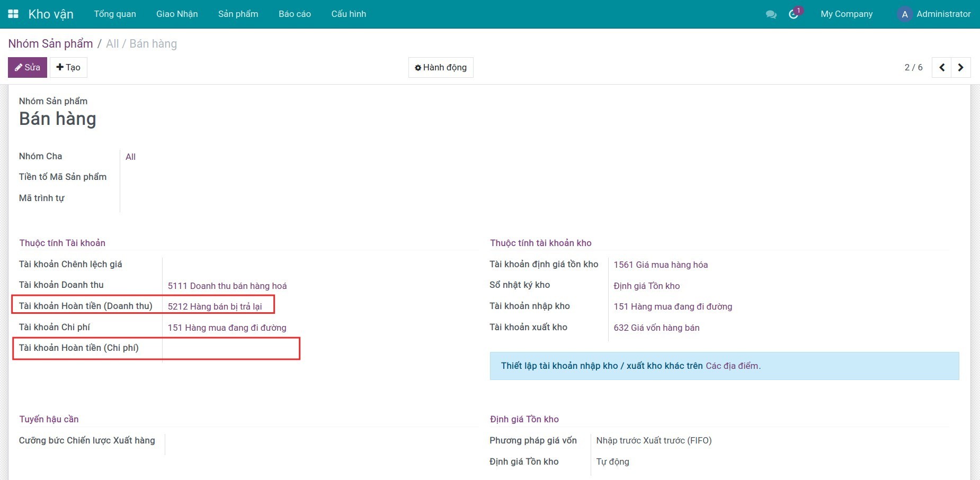Open the apps grid home menu icon
Image resolution: width=980 pixels, height=480 pixels.
pos(13,14)
